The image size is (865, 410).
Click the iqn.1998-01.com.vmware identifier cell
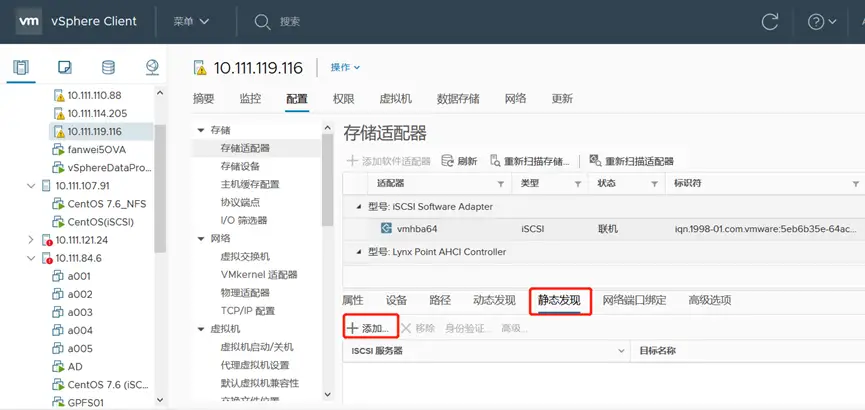click(766, 228)
